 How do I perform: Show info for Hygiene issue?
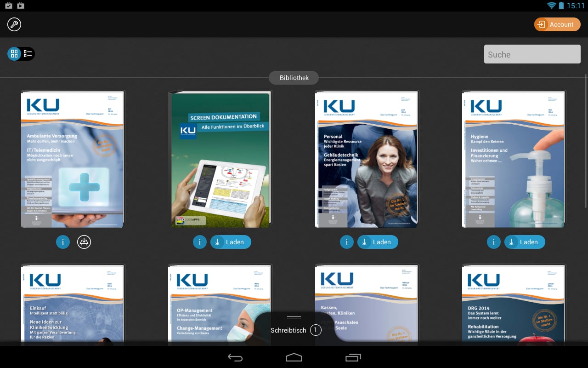click(494, 242)
